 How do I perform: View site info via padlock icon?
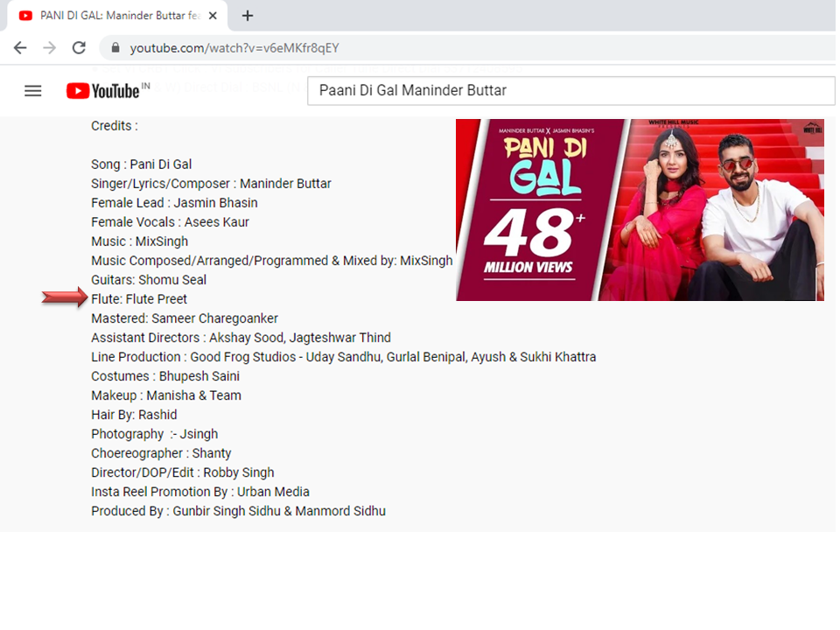[115, 48]
